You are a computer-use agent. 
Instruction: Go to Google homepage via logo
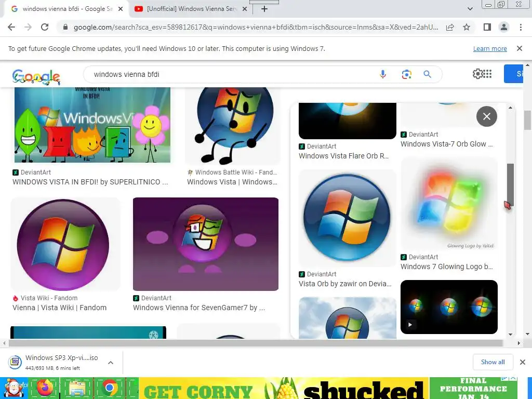[36, 76]
